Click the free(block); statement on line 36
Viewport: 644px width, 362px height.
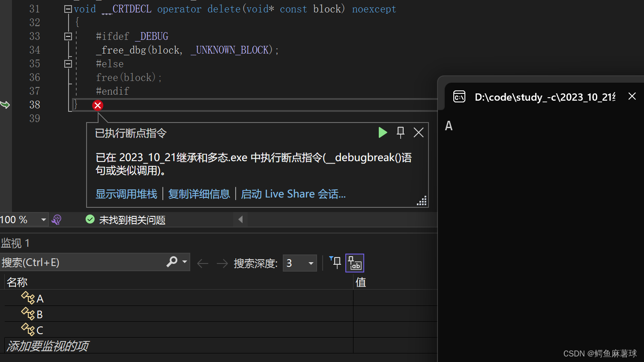(x=129, y=78)
